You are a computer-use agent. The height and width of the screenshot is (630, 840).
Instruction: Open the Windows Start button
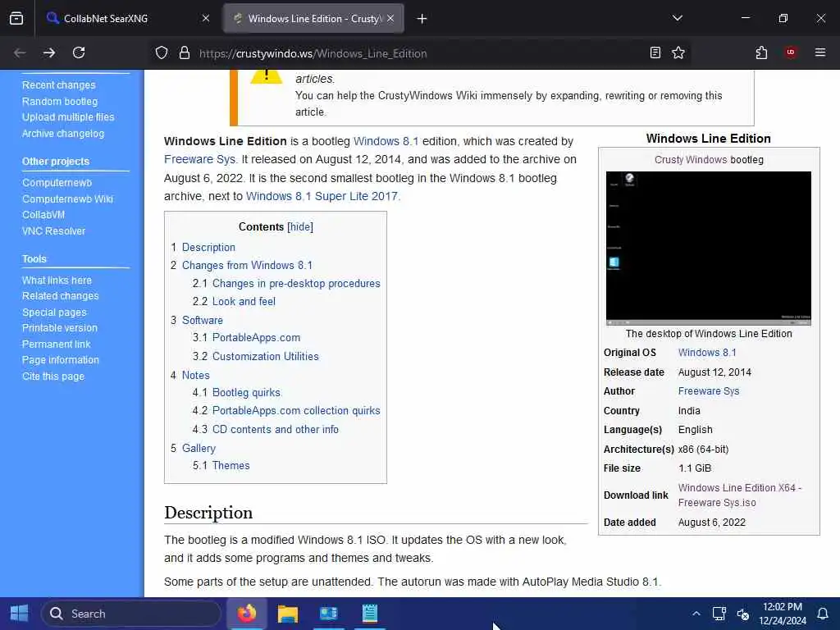coord(20,614)
